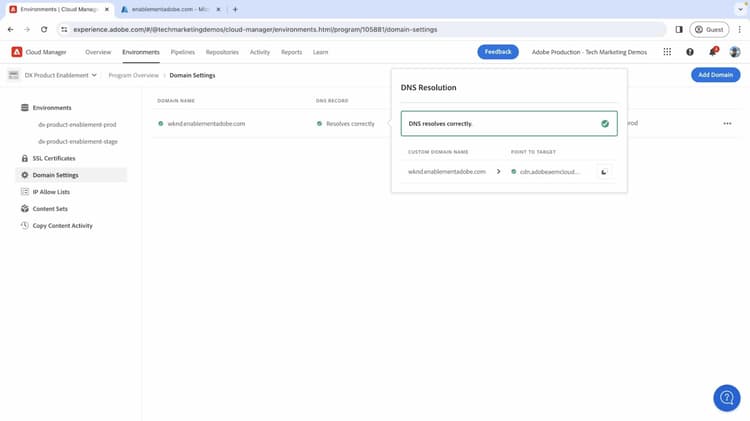Screen dimensions: 750x421
Task: Click the Resolves correctly DNS status
Action: coord(350,123)
